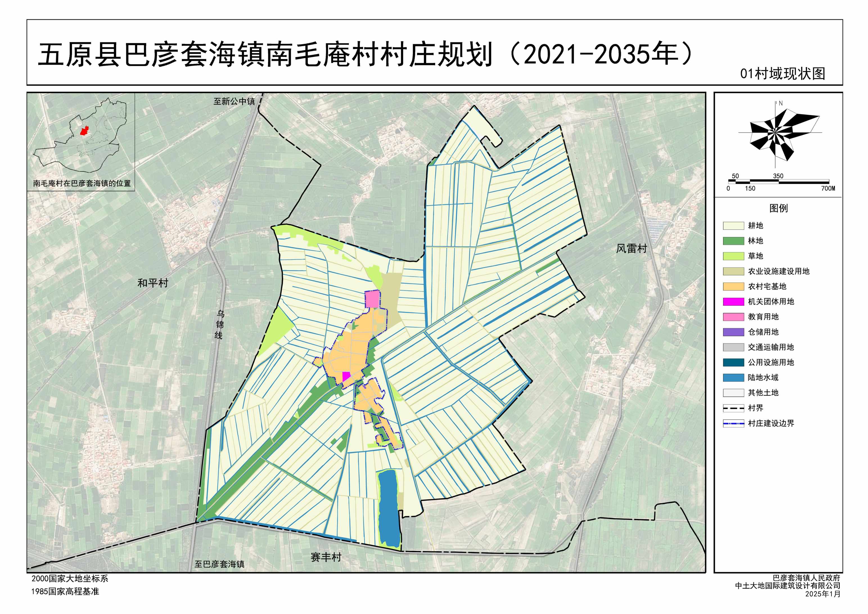This screenshot has height=614, width=868.
Task: Click the red village marker in inset map
Action: pos(84,131)
